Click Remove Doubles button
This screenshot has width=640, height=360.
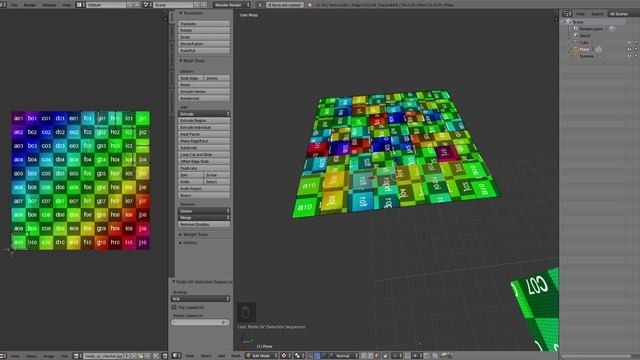tap(204, 224)
